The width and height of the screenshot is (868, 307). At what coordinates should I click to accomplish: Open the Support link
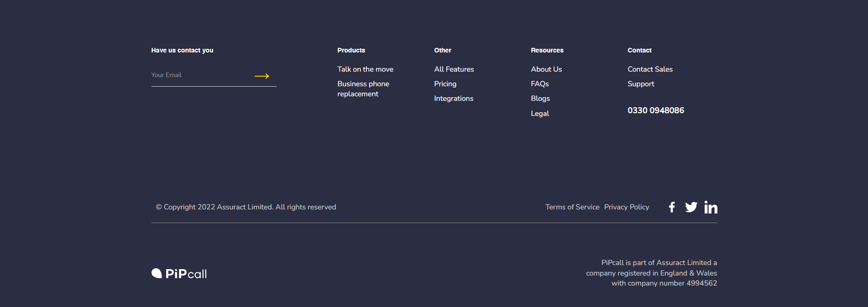tap(641, 84)
